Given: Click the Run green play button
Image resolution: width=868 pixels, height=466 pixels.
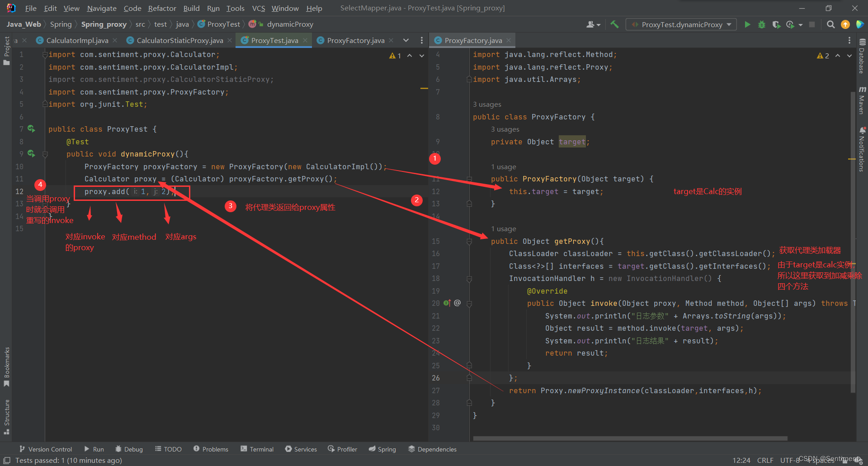Looking at the screenshot, I should pyautogui.click(x=747, y=24).
